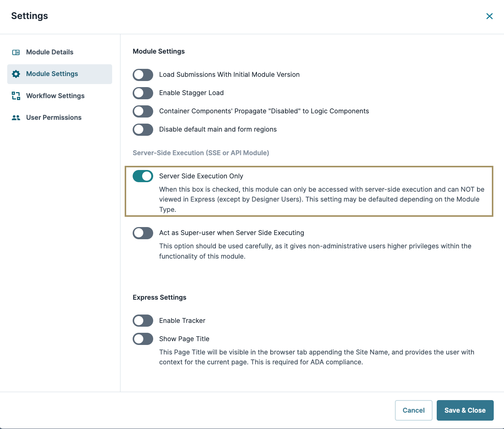Enable Load Submissions With Initial Module Version

(x=143, y=75)
